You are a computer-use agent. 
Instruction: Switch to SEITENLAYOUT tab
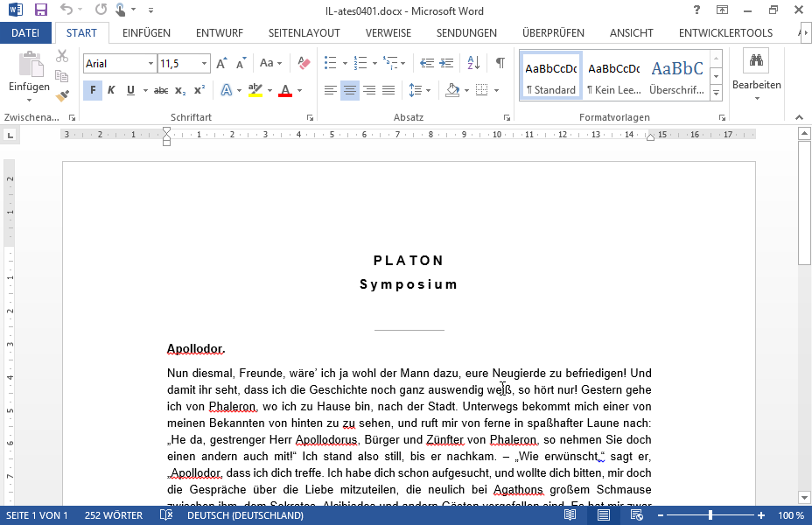[304, 32]
